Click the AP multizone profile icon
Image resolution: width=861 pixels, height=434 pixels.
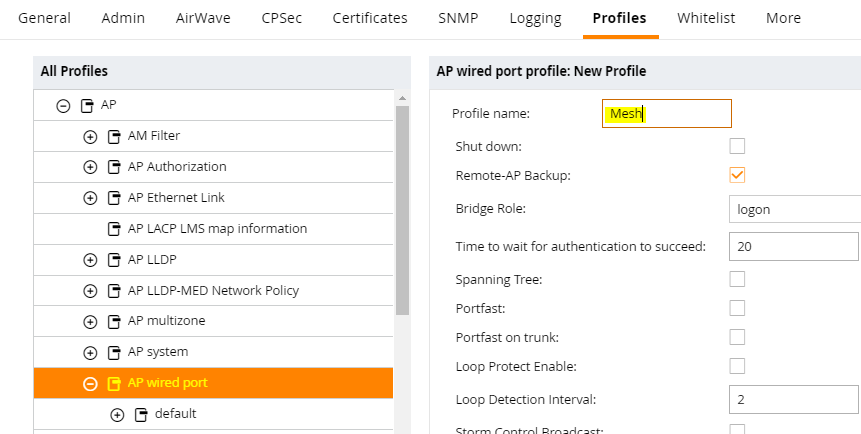click(114, 321)
